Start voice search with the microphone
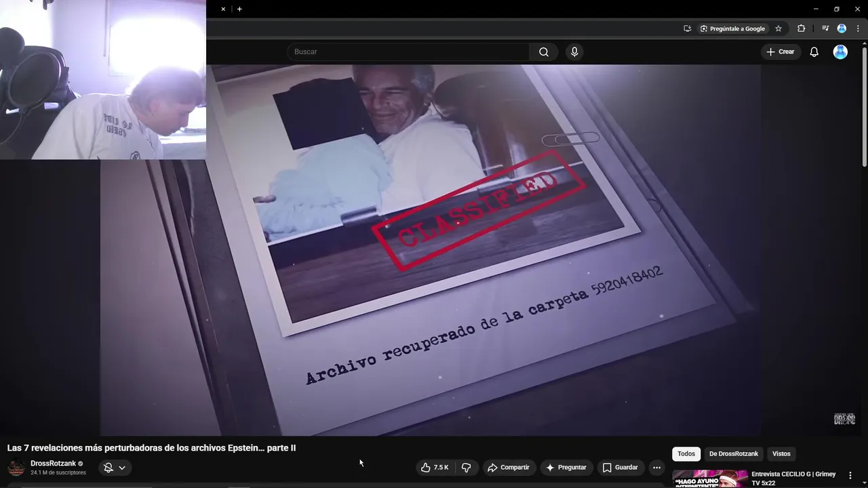 [574, 52]
